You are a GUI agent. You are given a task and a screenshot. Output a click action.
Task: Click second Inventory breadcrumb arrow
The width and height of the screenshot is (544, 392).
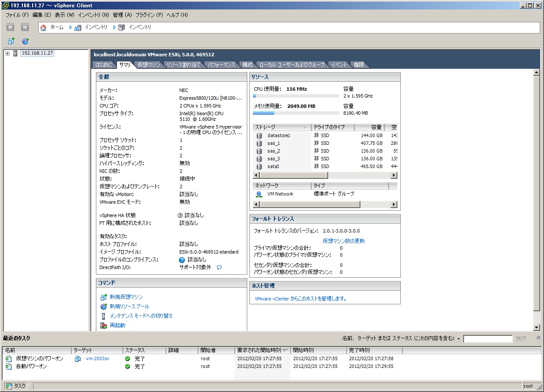coord(114,27)
